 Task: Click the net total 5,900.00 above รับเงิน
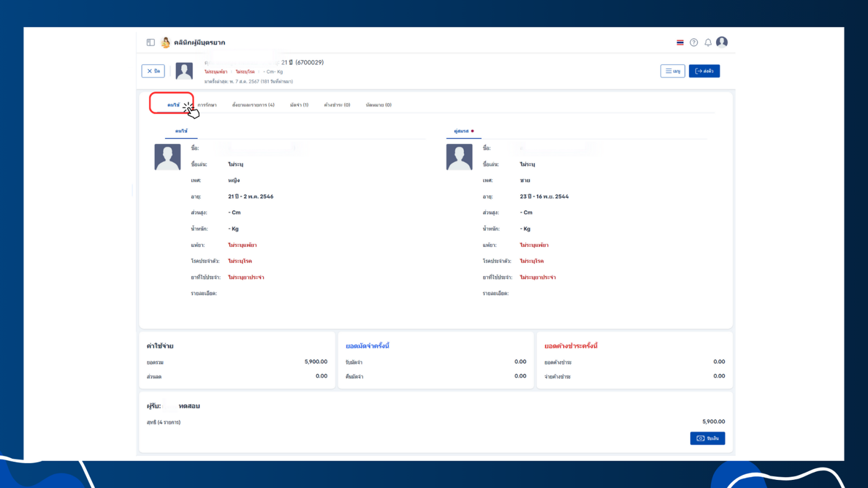click(x=714, y=422)
